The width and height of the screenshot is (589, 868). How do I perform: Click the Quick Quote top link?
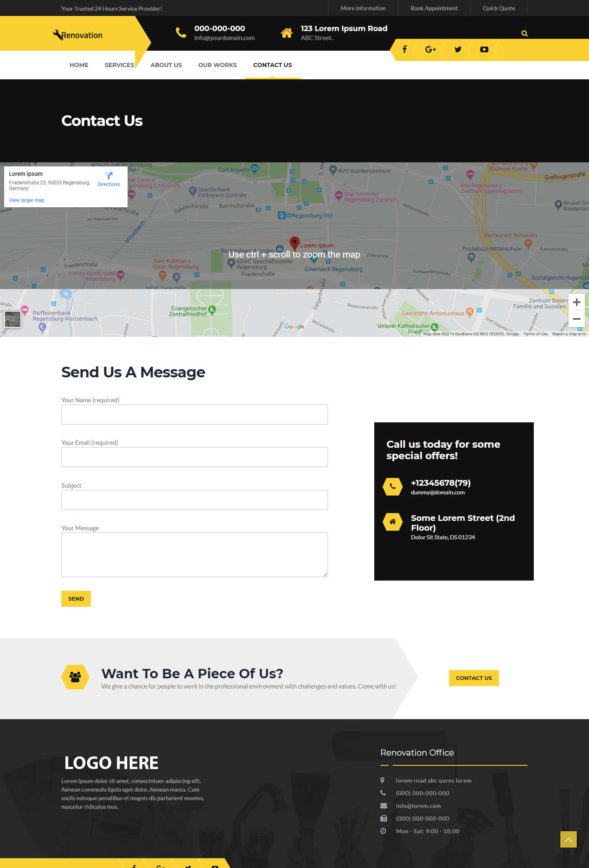pyautogui.click(x=499, y=8)
